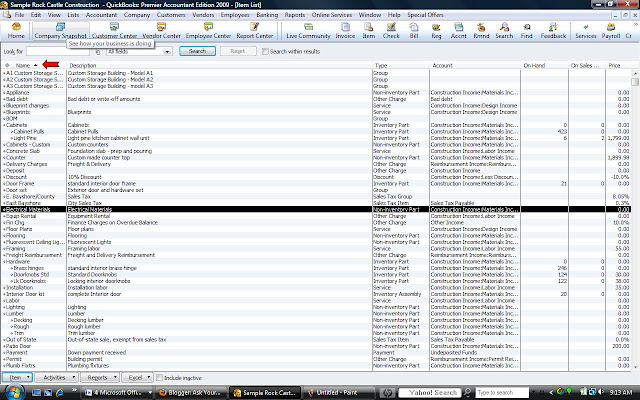Sort list by Name column header
The image size is (640, 400).
click(23, 65)
